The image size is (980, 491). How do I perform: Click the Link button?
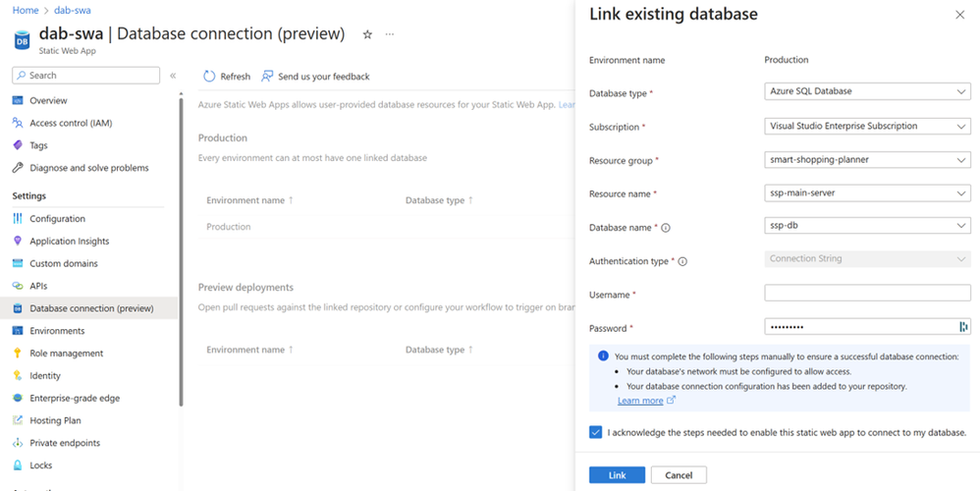tap(617, 475)
